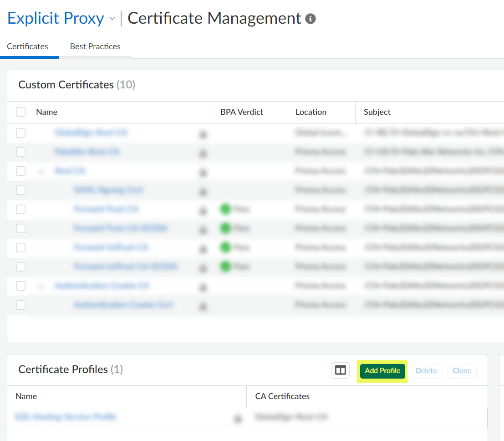Click the padlock icon on the SSL Hosting Service Profile row
504x441 pixels.
[239, 417]
